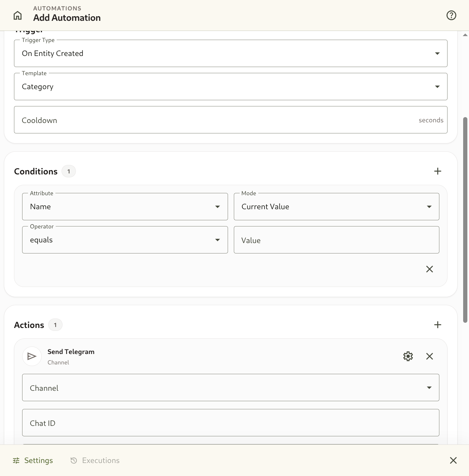The width and height of the screenshot is (469, 476).
Task: Open the Operator equals dropdown
Action: (125, 240)
